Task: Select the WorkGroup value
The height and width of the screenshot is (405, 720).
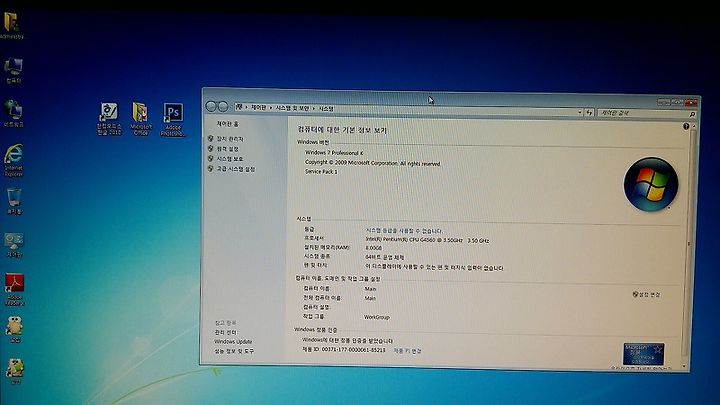Action: (377, 317)
